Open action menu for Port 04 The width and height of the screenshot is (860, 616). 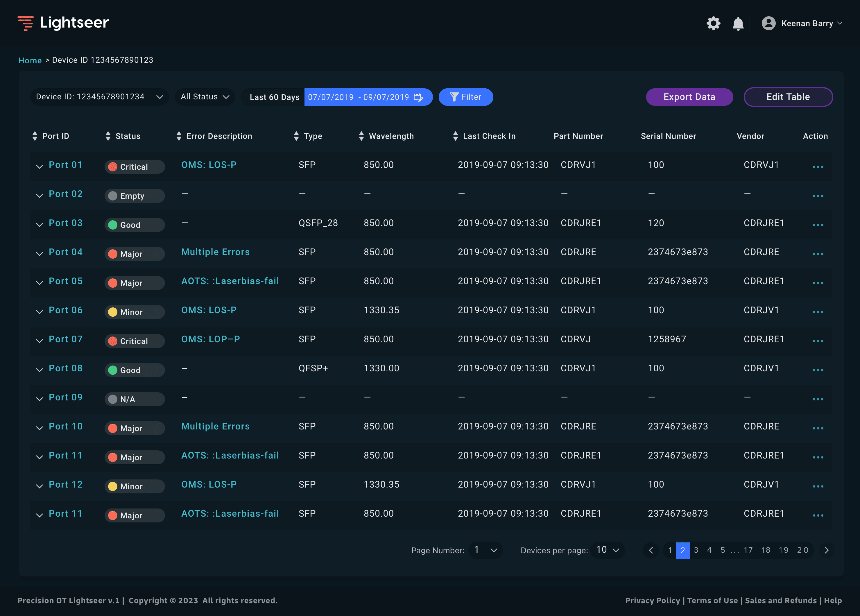click(818, 254)
